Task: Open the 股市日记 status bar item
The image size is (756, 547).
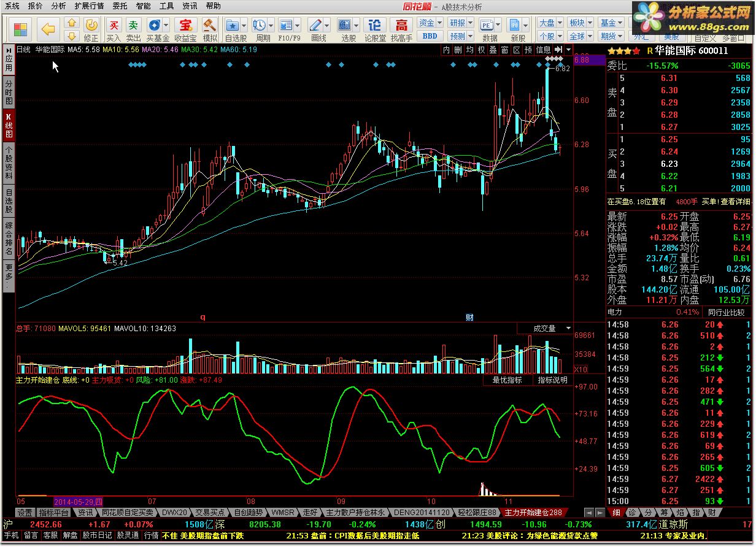Action: pyautogui.click(x=97, y=535)
